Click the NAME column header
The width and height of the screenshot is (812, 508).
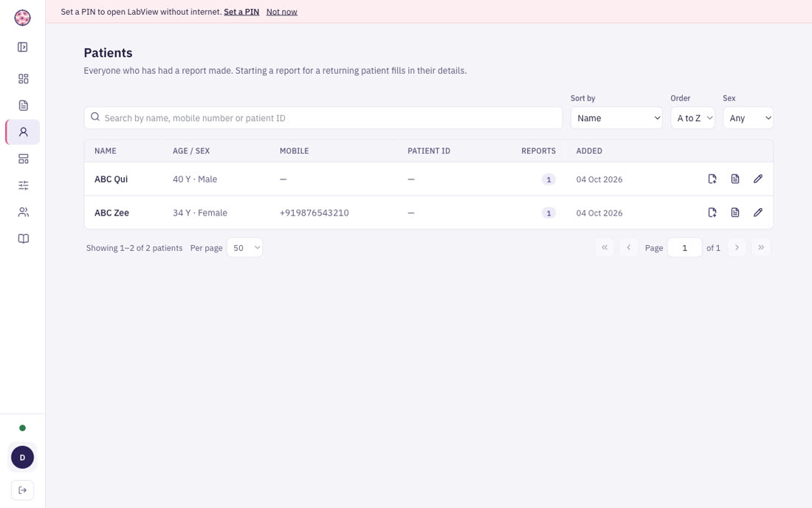click(105, 151)
